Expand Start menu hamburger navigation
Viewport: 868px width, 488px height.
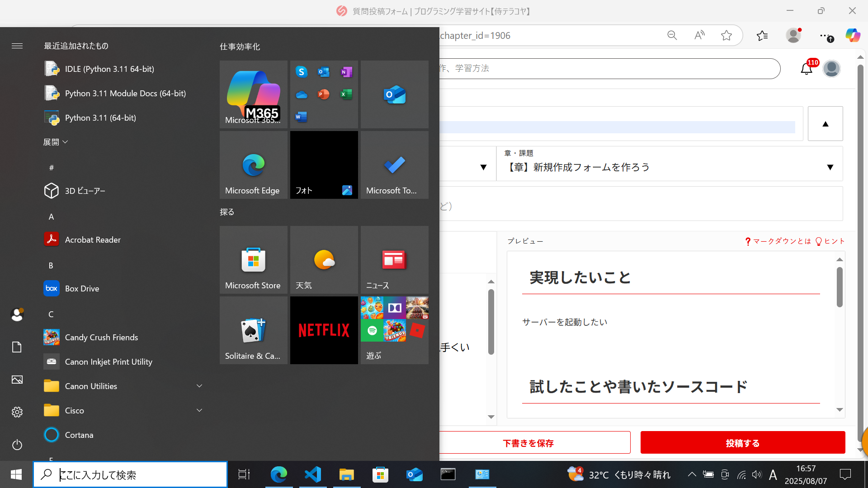tap(17, 46)
